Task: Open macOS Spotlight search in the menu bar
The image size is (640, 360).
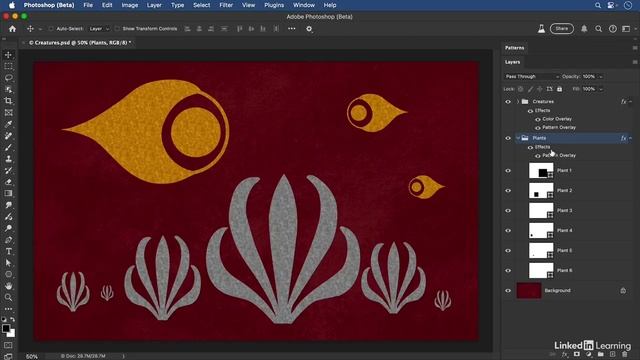Action: coord(598,5)
